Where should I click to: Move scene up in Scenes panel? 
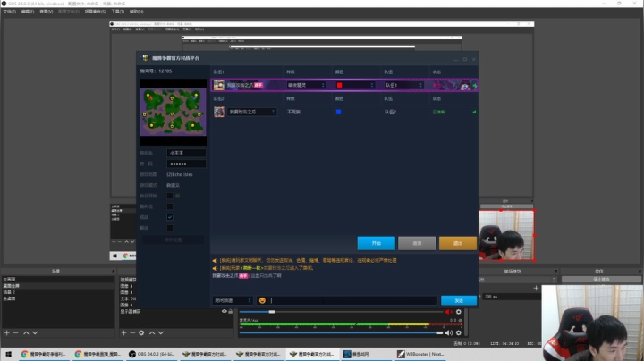coord(26,332)
